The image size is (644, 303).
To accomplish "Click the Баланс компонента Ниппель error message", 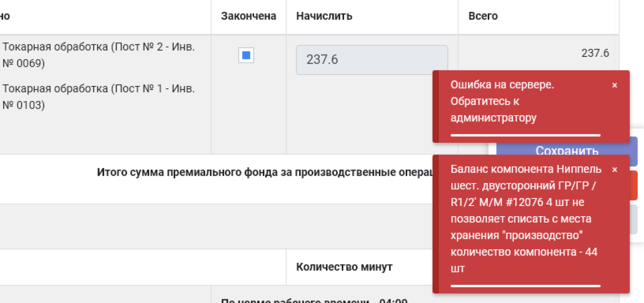I will (526, 219).
